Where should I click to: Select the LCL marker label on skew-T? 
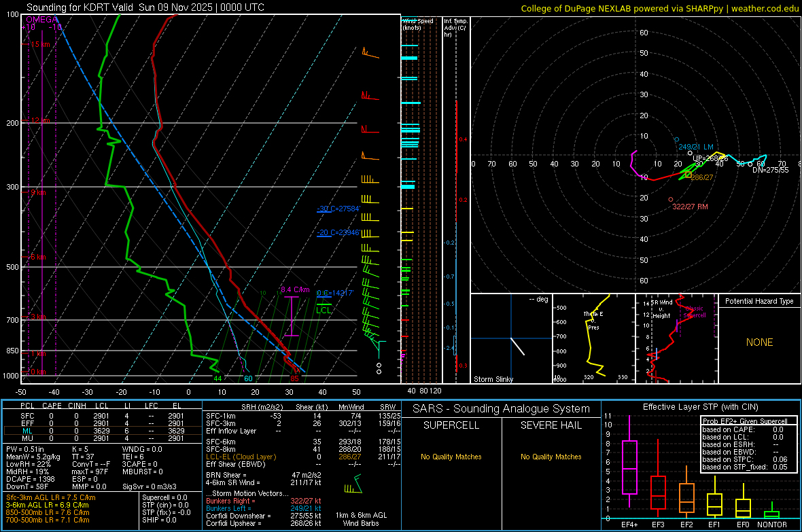[324, 310]
